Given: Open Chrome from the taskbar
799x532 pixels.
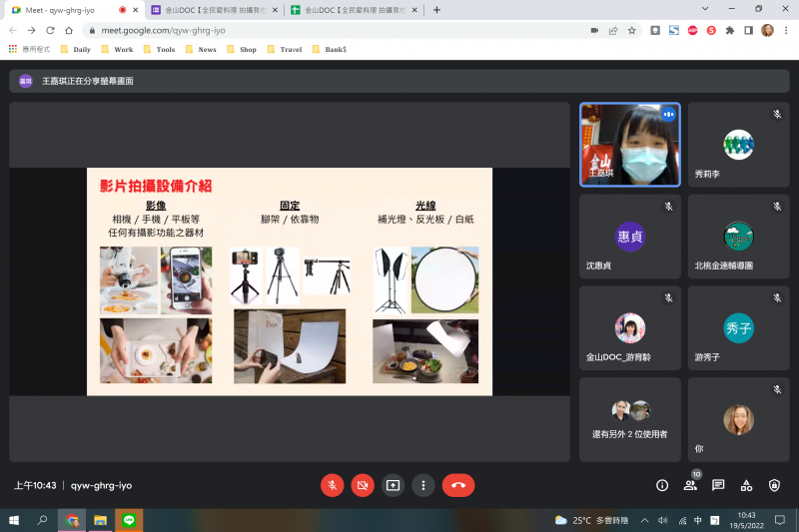Looking at the screenshot, I should (72, 520).
